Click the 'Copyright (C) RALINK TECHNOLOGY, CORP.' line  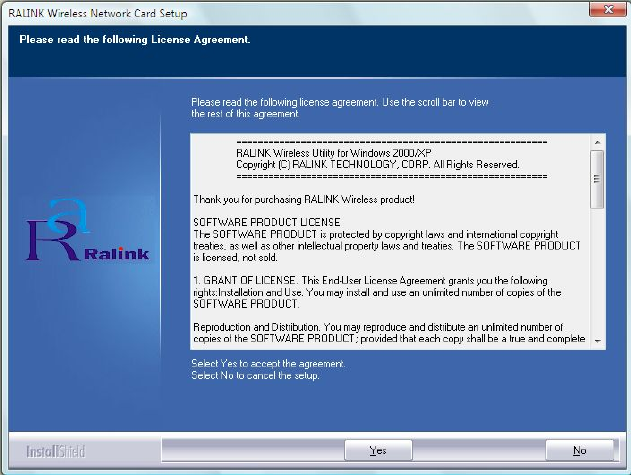377,164
